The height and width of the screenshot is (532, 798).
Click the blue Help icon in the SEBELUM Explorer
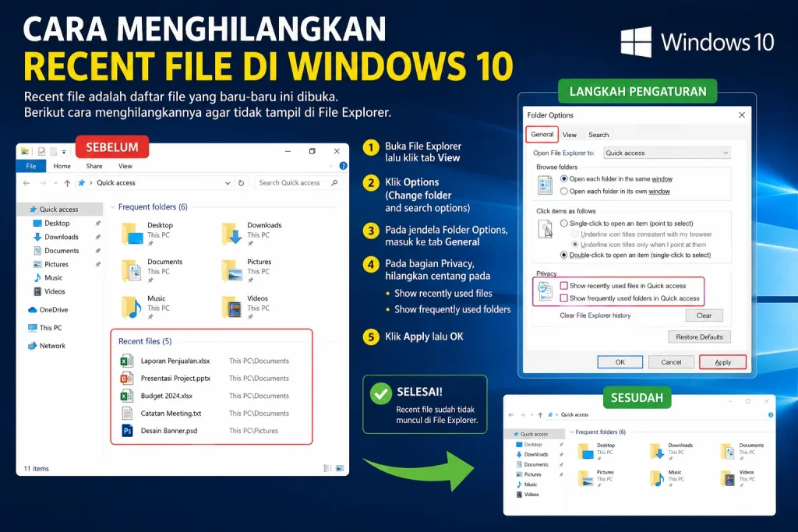pyautogui.click(x=343, y=166)
